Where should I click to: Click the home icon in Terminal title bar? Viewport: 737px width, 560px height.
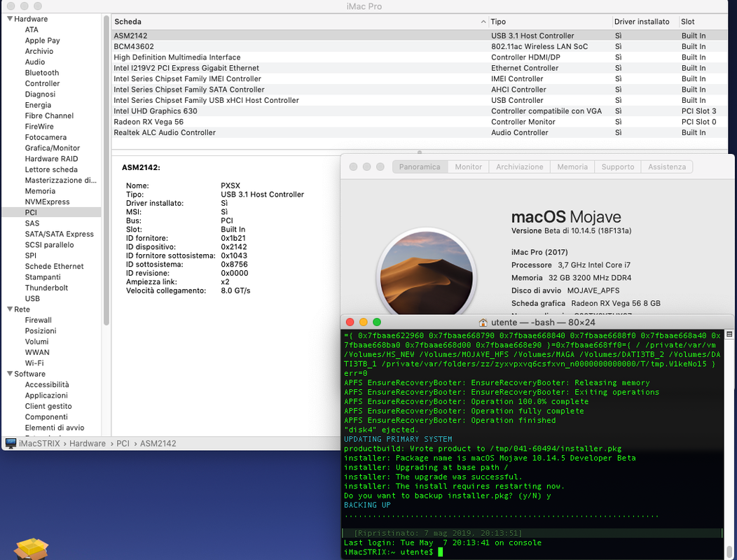pos(483,322)
